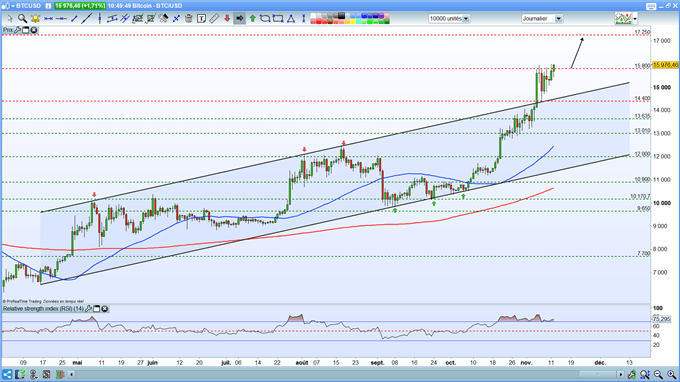
Task: Close the Prix price panel
Action: (33, 30)
